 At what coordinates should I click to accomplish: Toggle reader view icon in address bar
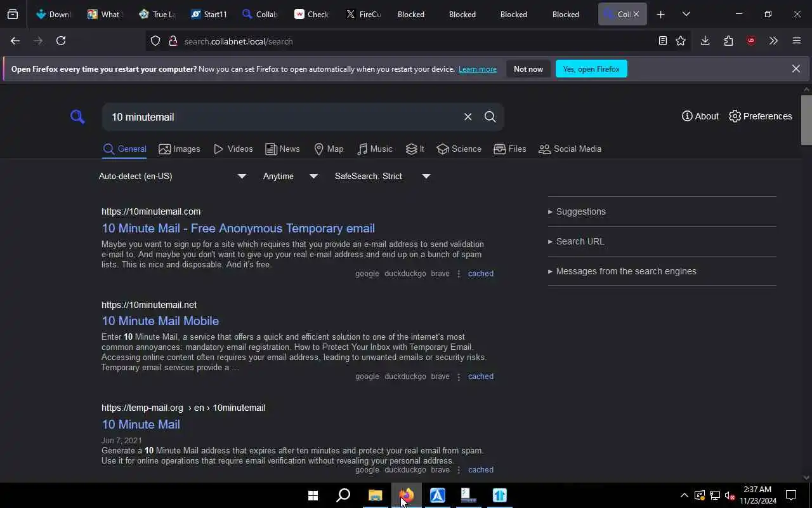662,41
